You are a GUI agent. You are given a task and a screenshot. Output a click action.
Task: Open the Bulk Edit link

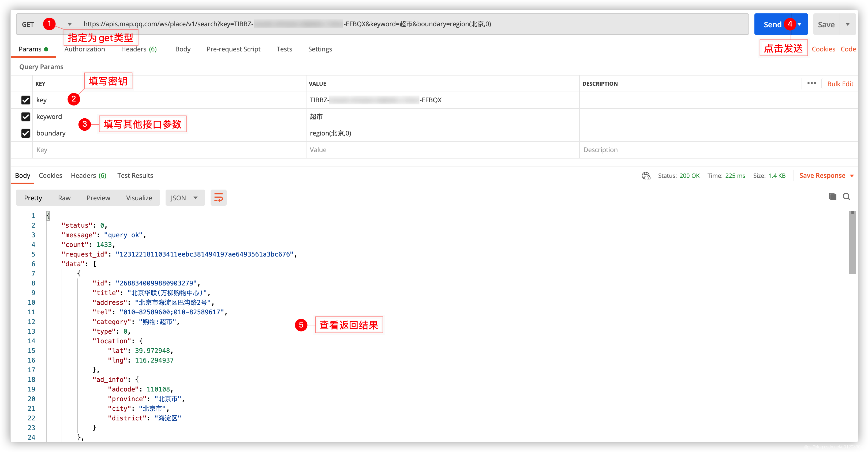click(840, 84)
